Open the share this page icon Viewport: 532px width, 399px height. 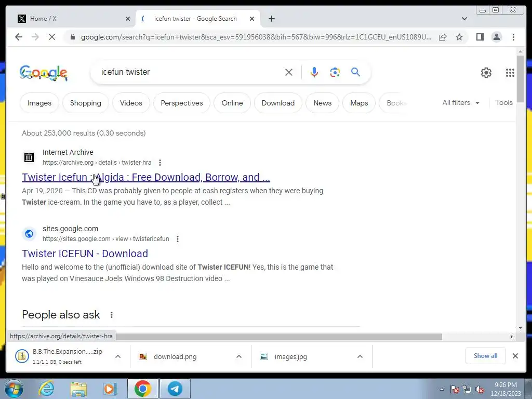[x=443, y=37]
